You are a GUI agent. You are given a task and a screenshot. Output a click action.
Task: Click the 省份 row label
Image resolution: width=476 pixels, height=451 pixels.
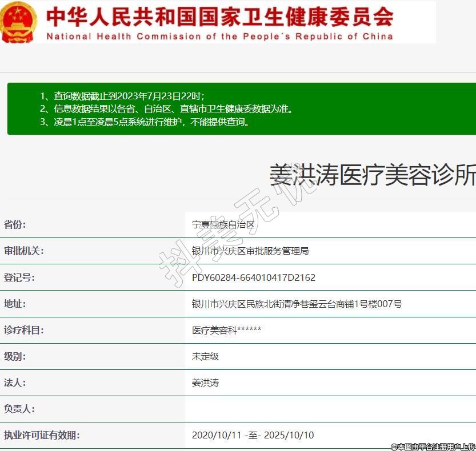[x=15, y=224]
